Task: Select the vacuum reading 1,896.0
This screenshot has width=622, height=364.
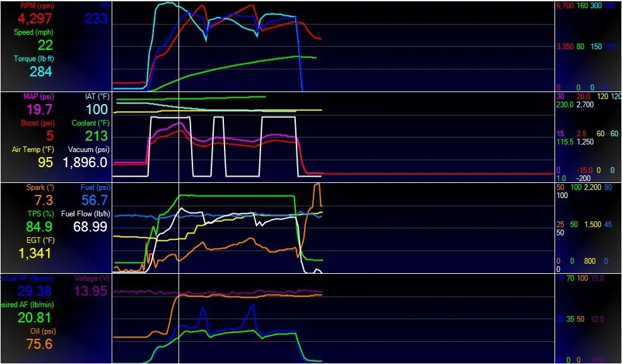Action: point(85,162)
